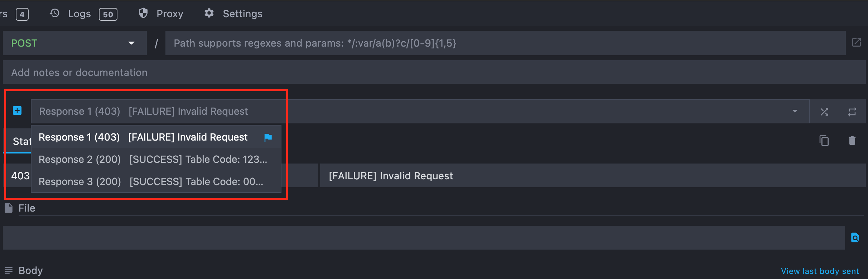Select Response 2 (200) SUCCESS Table Code
This screenshot has height=279, width=868.
153,159
